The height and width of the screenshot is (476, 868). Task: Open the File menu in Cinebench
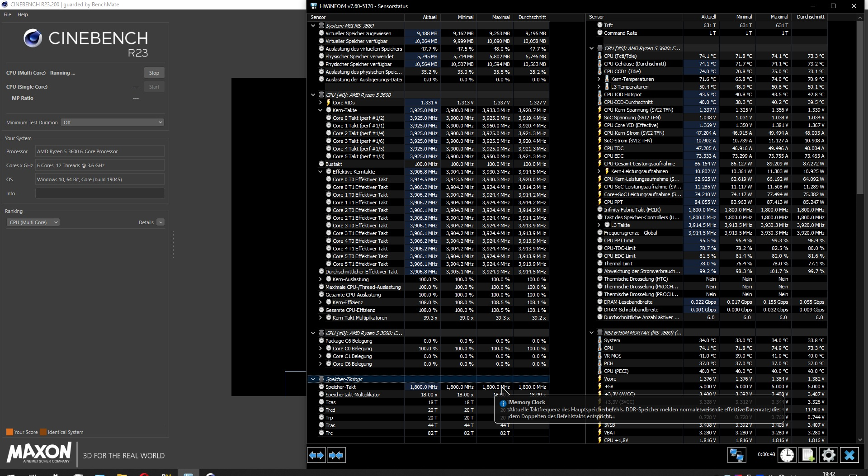point(7,14)
